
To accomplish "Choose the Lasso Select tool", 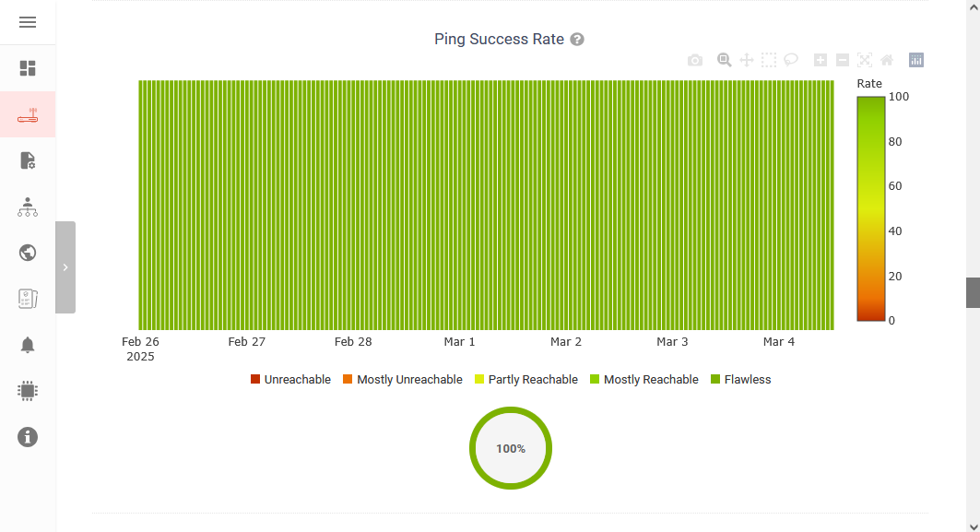I will tap(791, 61).
